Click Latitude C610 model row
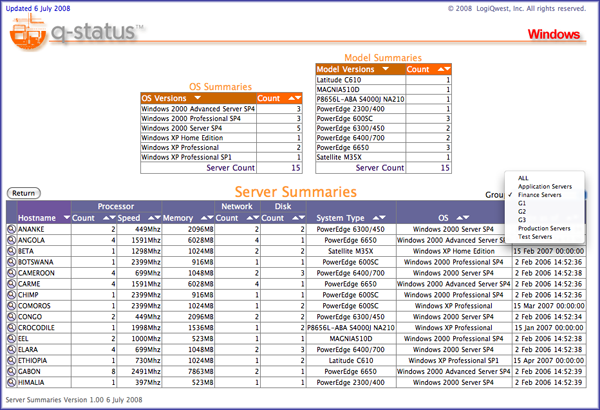This screenshot has height=410, width=600. [x=383, y=80]
